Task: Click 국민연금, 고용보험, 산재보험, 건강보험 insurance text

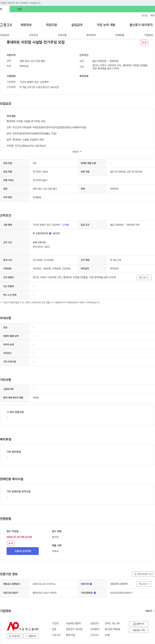Action: pos(52,269)
